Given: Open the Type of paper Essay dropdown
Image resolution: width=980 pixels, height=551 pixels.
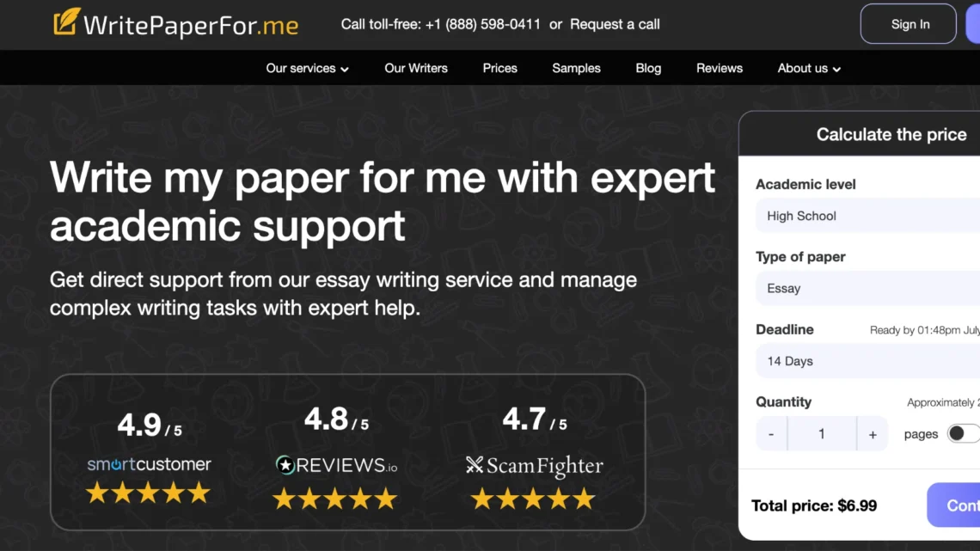Looking at the screenshot, I should pyautogui.click(x=867, y=288).
